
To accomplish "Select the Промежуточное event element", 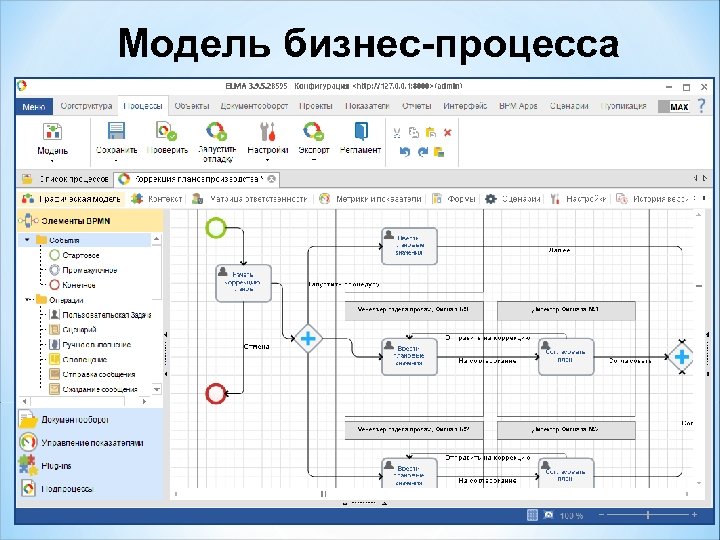I will click(84, 270).
